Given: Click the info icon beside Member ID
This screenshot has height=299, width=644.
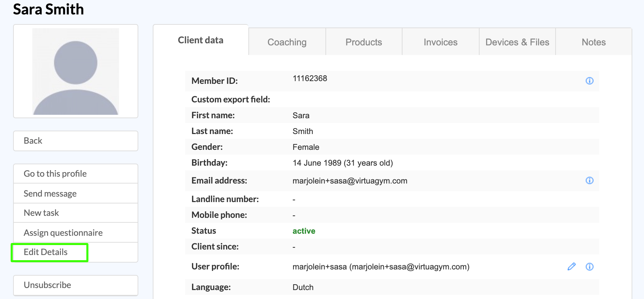Looking at the screenshot, I should coord(589,81).
